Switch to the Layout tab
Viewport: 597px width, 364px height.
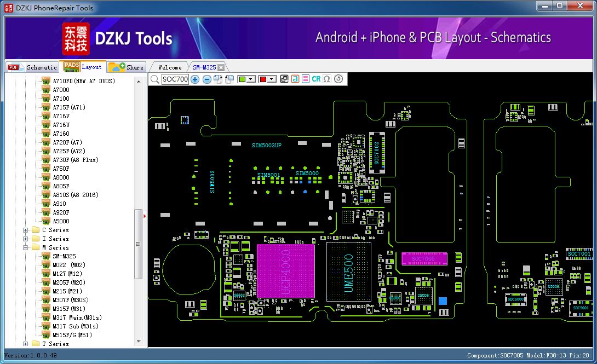pyautogui.click(x=83, y=67)
